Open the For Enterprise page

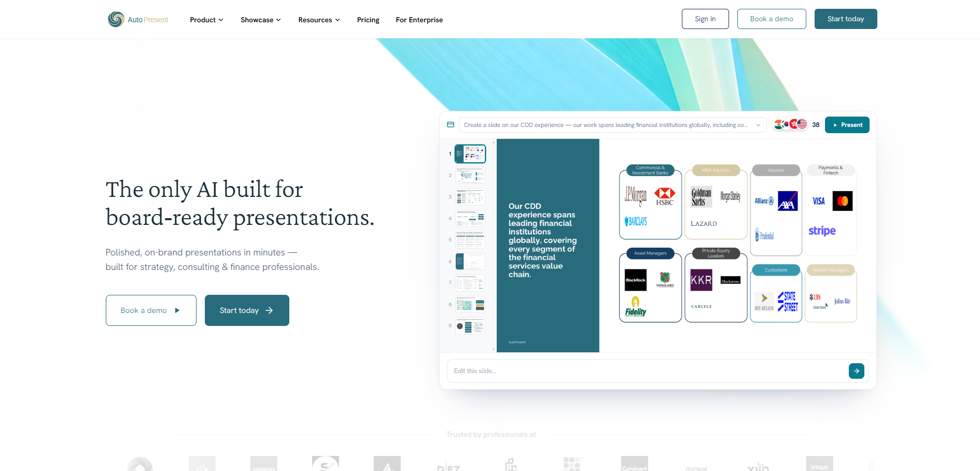coord(419,20)
